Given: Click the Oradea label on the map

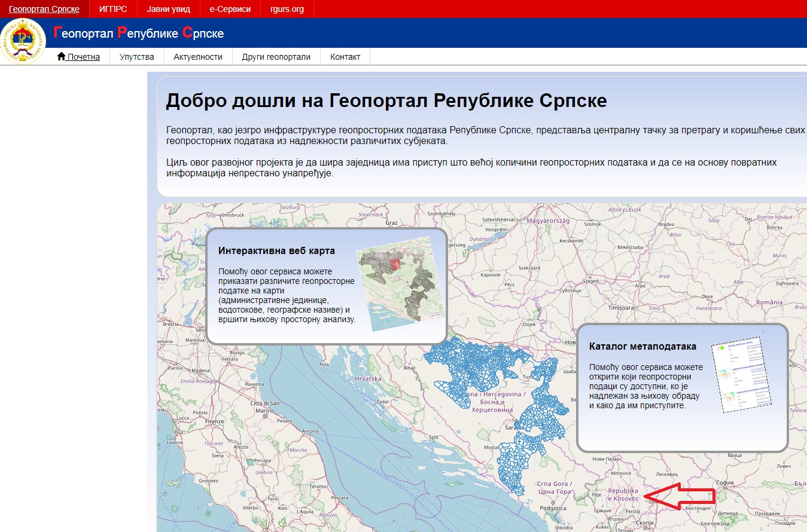Looking at the screenshot, I should [x=666, y=225].
